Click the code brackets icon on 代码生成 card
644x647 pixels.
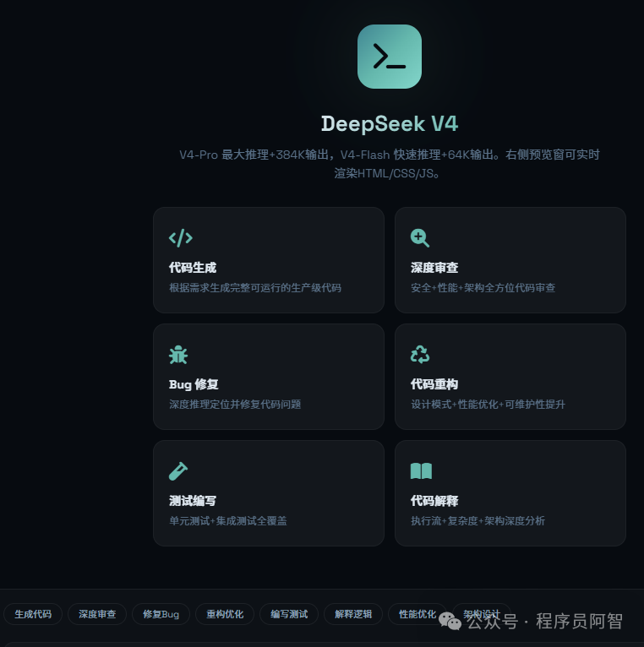click(x=181, y=238)
